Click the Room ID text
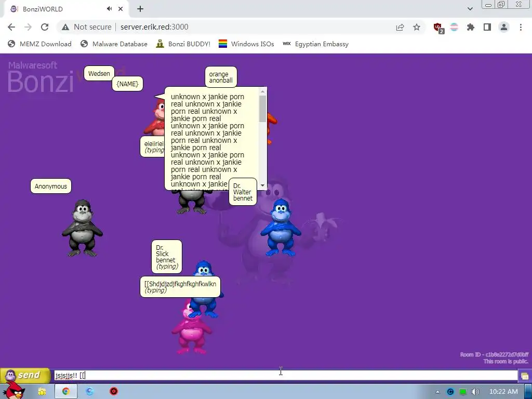 (x=495, y=354)
